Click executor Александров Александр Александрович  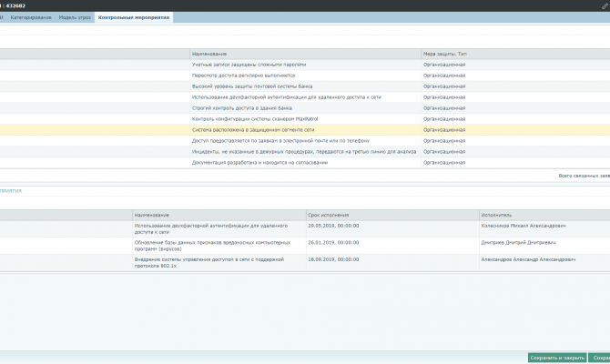tap(528, 259)
